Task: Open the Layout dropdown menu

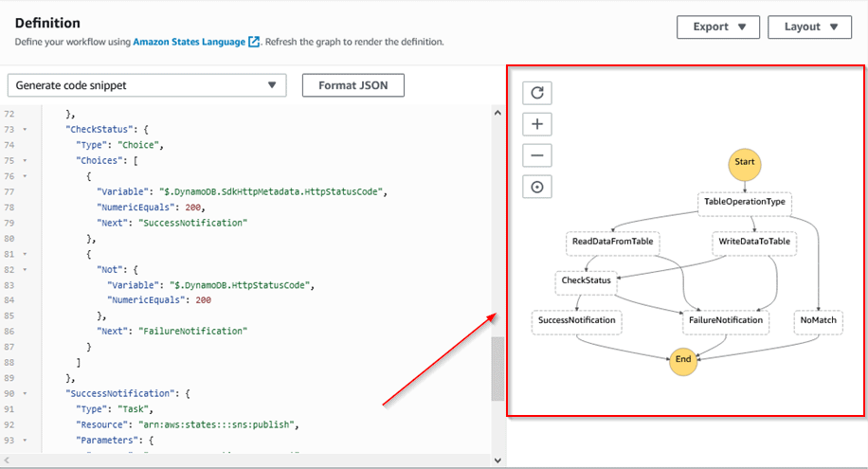Action: [809, 27]
